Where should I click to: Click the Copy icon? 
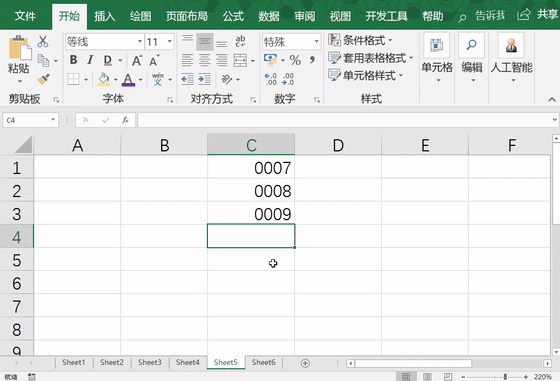click(x=43, y=61)
